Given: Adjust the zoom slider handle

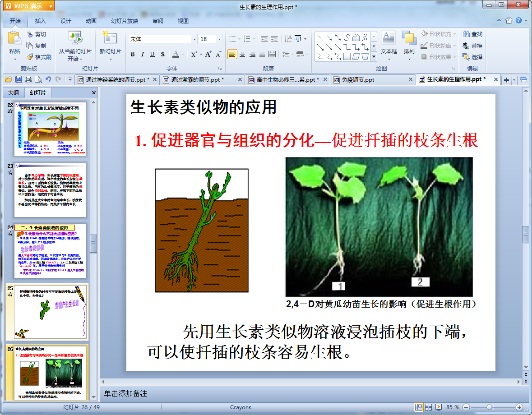Looking at the screenshot, I should coord(489,407).
